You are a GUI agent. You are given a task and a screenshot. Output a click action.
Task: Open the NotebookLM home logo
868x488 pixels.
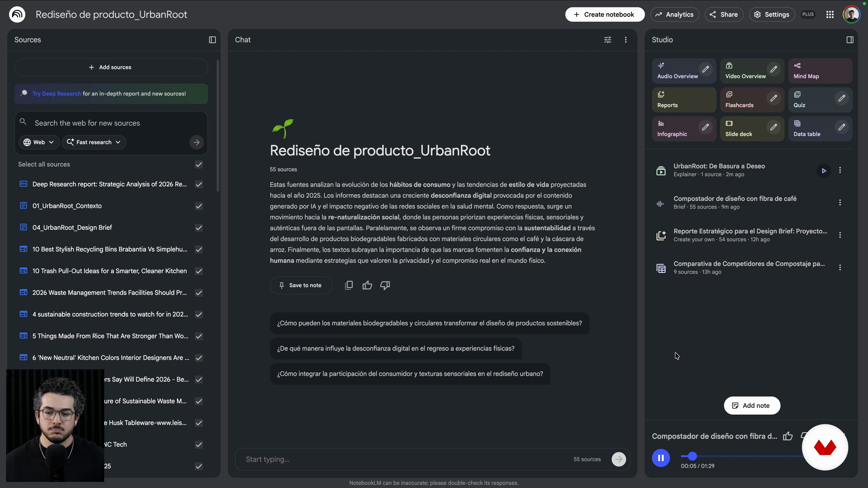tap(17, 14)
